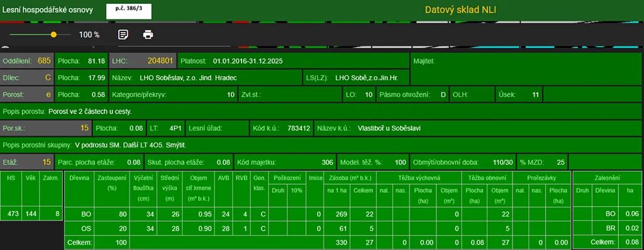644x250 pixels.
Task: Open the Datový sklad NLI heading
Action: tap(460, 10)
